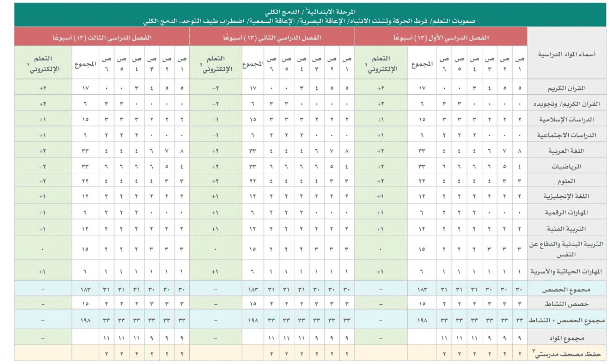The image size is (610, 364).
Task: Click the row label 'القرآن الكريم'
Action: 567,88
